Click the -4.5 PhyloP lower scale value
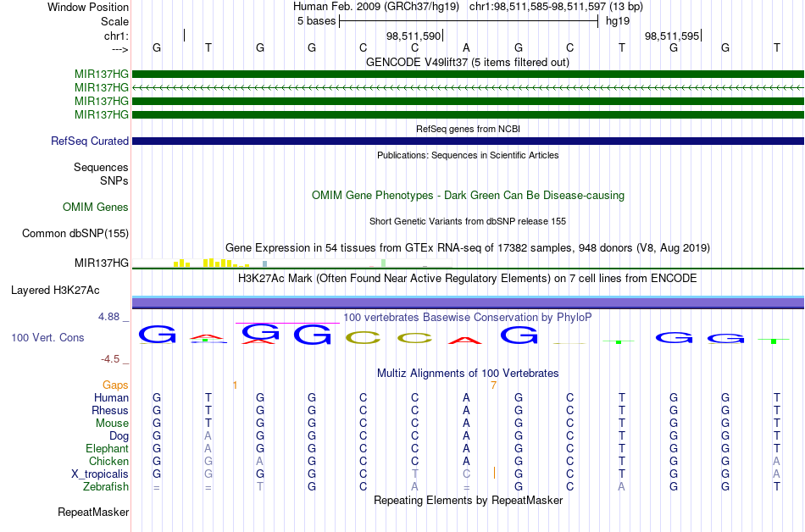The width and height of the screenshot is (805, 532). click(110, 359)
